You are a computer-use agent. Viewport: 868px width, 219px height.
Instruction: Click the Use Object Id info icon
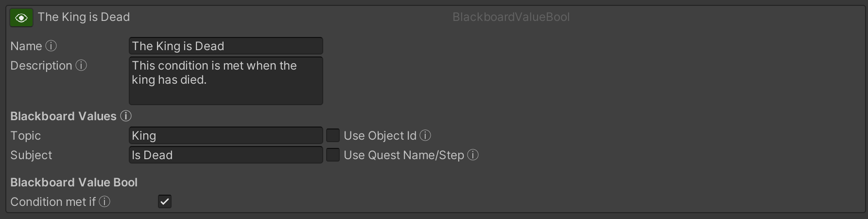coord(425,135)
